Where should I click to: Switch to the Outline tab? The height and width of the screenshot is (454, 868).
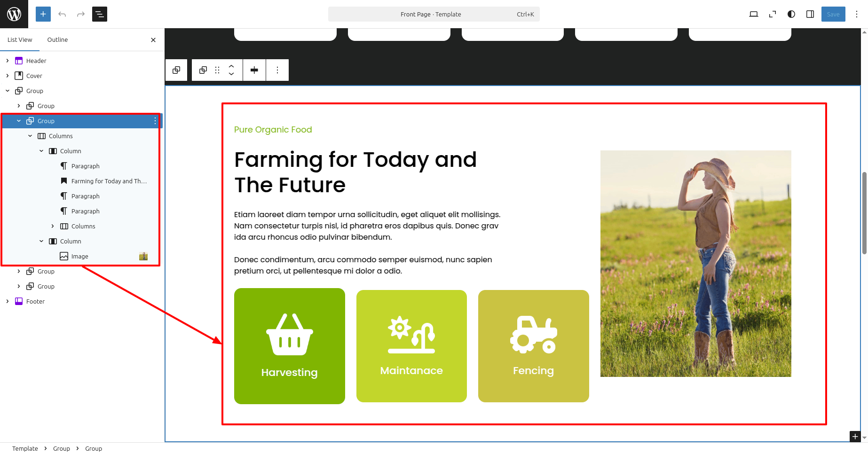click(57, 39)
